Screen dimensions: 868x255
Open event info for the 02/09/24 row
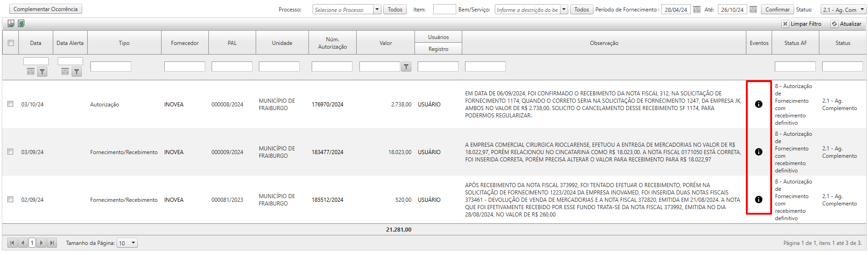758,200
